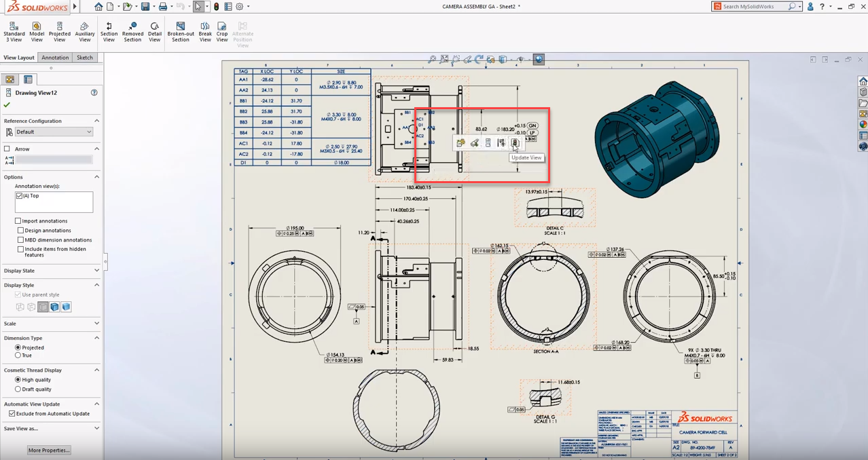Screen dimensions: 868x460
Task: Choose the Projected View tool
Action: point(60,32)
